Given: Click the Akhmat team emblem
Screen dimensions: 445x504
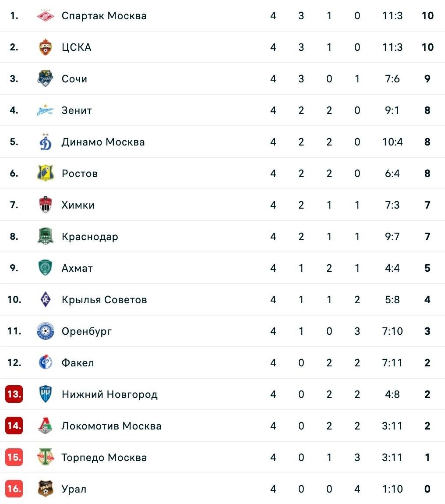Looking at the screenshot, I should coord(45,268).
